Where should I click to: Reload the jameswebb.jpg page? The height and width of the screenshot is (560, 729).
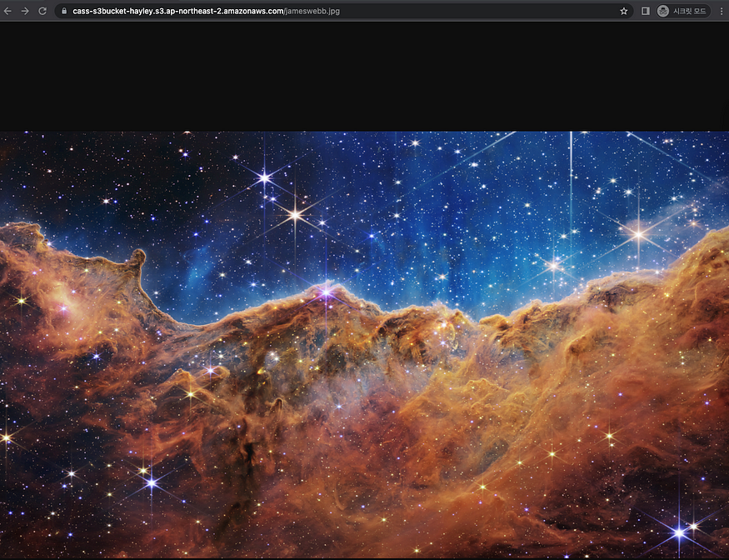click(x=42, y=11)
